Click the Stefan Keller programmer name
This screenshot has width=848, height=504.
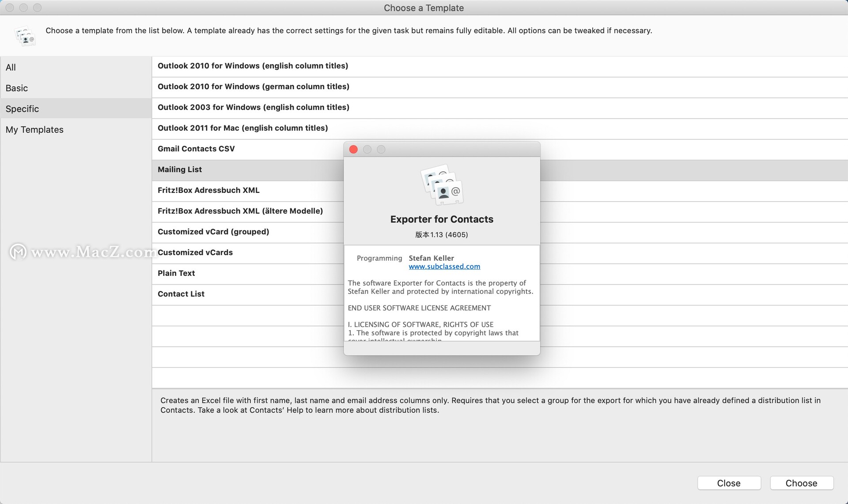pos(431,258)
